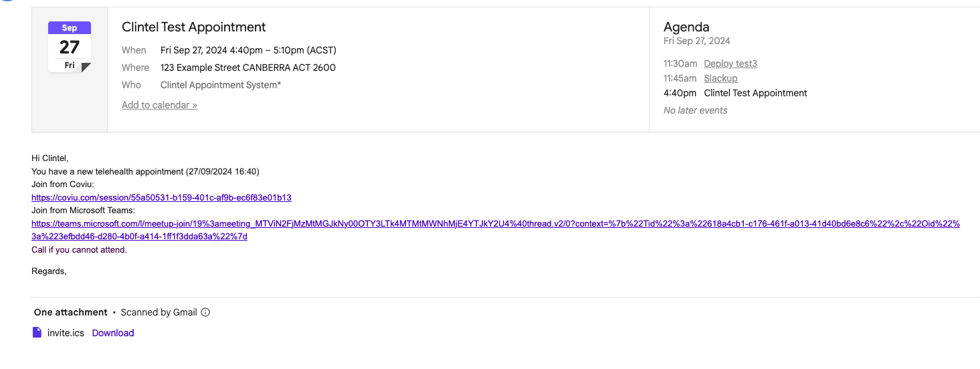Click the Clintel Appointment System attendee name
The width and height of the screenshot is (980, 369).
click(221, 85)
